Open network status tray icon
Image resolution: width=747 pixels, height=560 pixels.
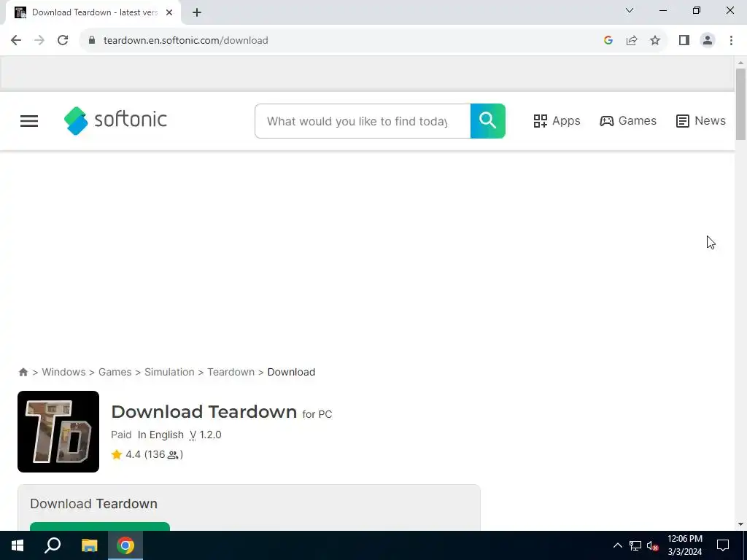(x=635, y=545)
